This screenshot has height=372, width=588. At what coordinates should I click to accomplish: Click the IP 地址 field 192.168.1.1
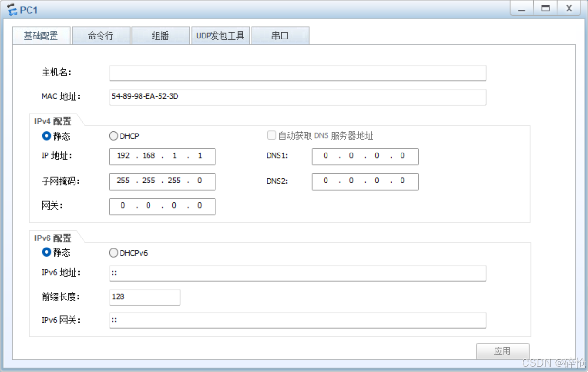coord(162,156)
